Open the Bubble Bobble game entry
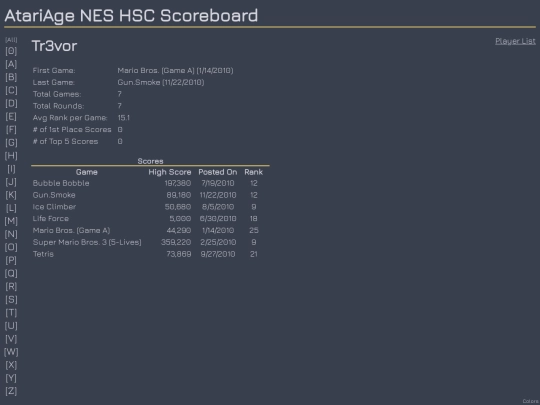 click(x=61, y=183)
